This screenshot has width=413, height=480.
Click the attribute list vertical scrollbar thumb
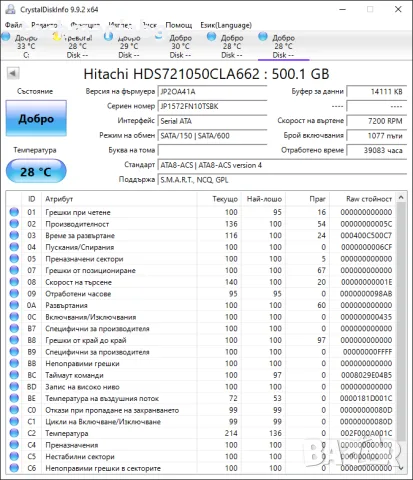[x=401, y=323]
